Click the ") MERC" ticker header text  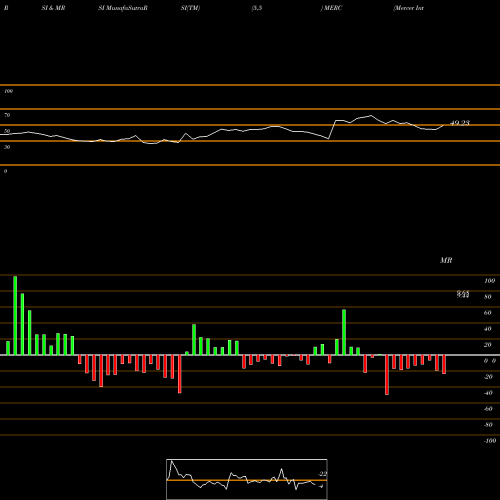331,8
